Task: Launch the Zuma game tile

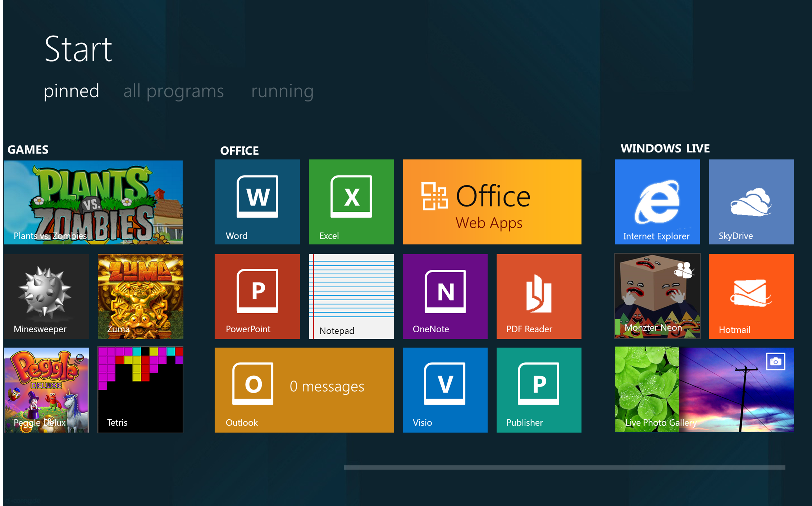Action: pyautogui.click(x=141, y=296)
